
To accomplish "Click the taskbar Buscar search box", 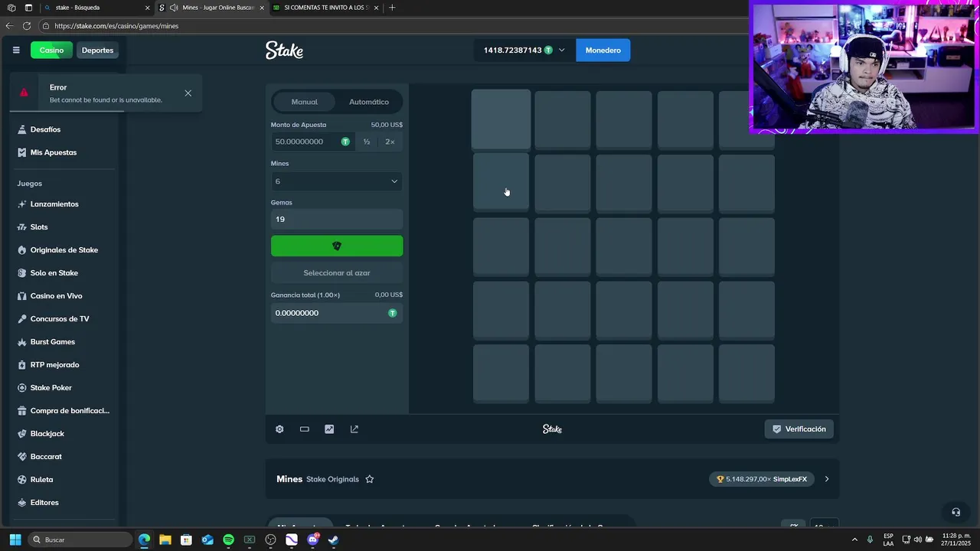I will pyautogui.click(x=80, y=540).
